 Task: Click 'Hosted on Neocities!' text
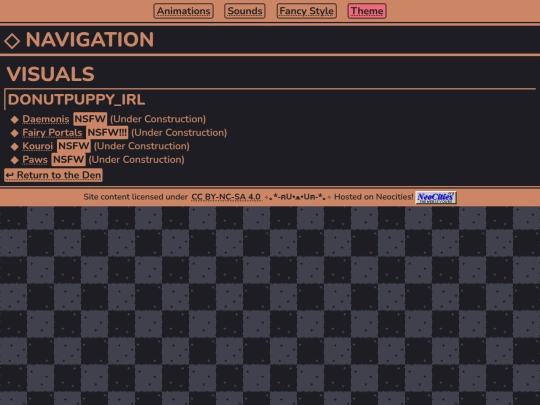tap(374, 197)
